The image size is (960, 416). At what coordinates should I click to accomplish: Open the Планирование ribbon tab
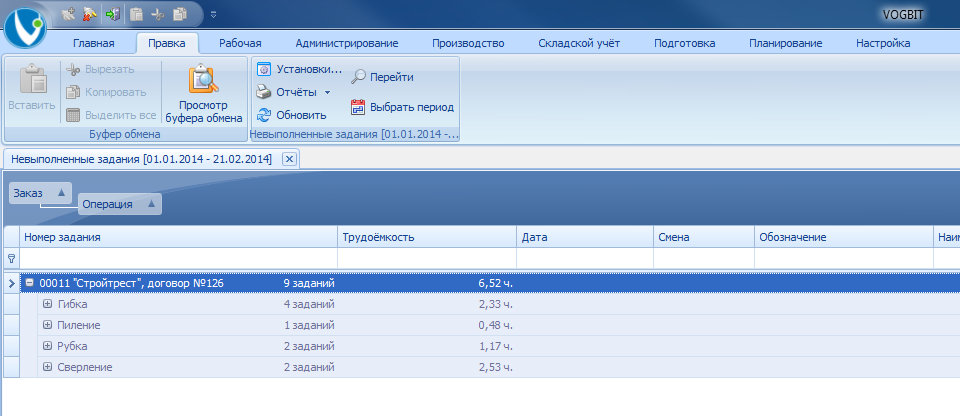pyautogui.click(x=786, y=43)
